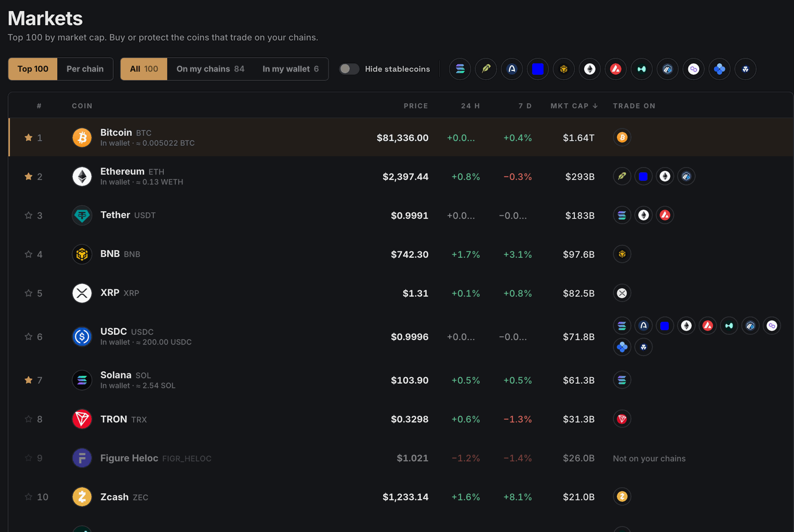The width and height of the screenshot is (794, 532).
Task: Switch to Per chain view
Action: pyautogui.click(x=85, y=69)
